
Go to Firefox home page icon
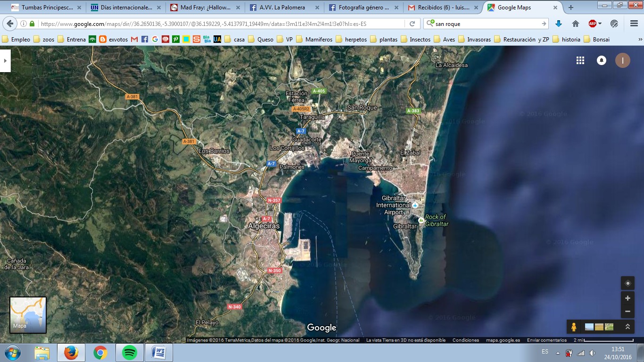(x=575, y=24)
